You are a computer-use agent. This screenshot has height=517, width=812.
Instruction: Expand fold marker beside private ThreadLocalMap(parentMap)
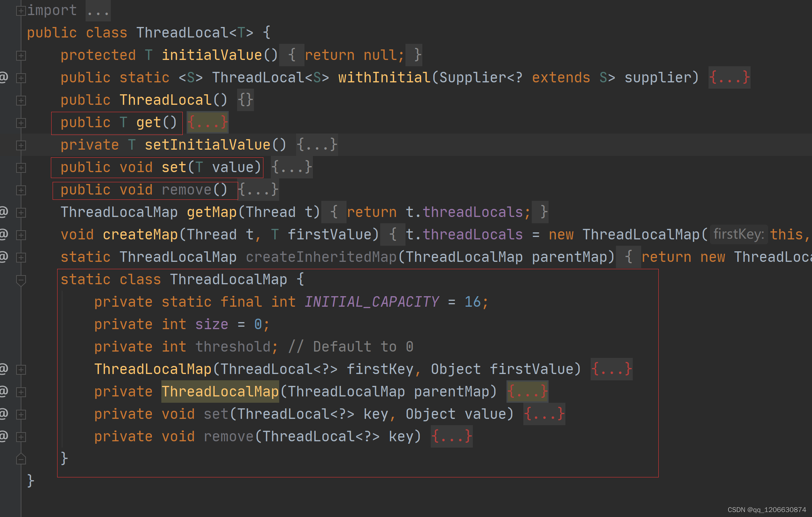point(21,392)
